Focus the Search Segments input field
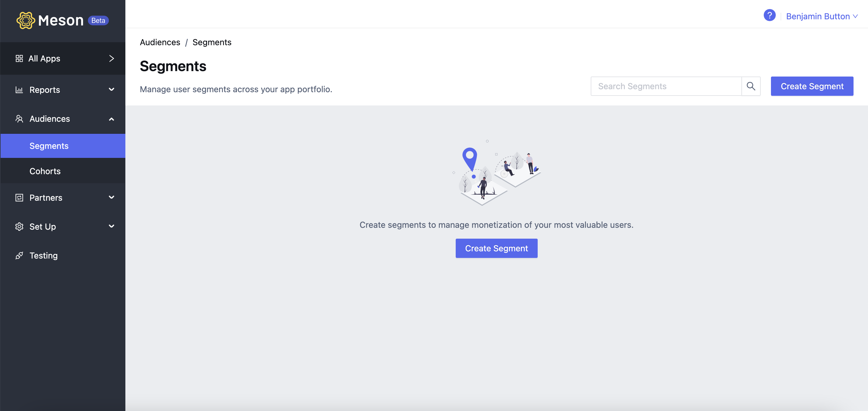868x411 pixels. point(666,86)
